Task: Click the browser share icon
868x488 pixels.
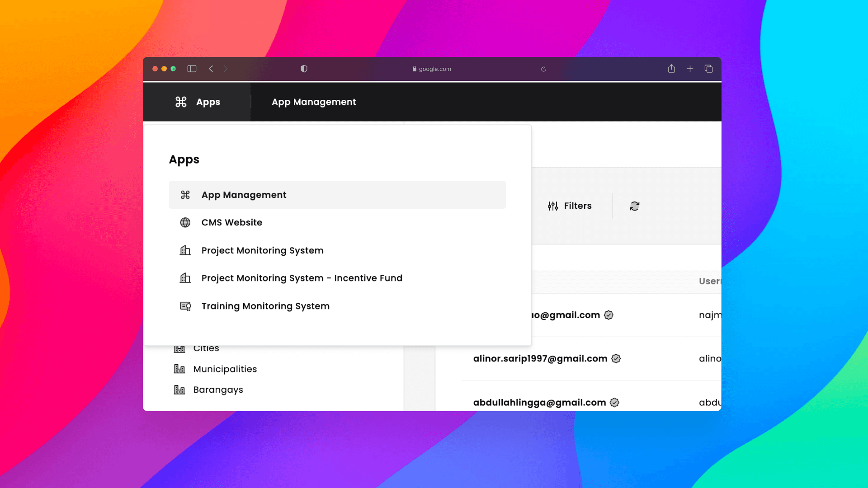Action: [x=671, y=69]
